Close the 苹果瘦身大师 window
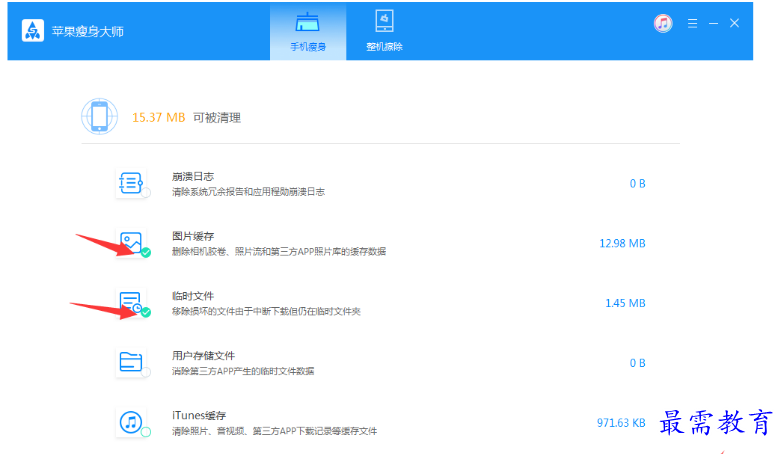This screenshot has height=454, width=781. [x=734, y=23]
